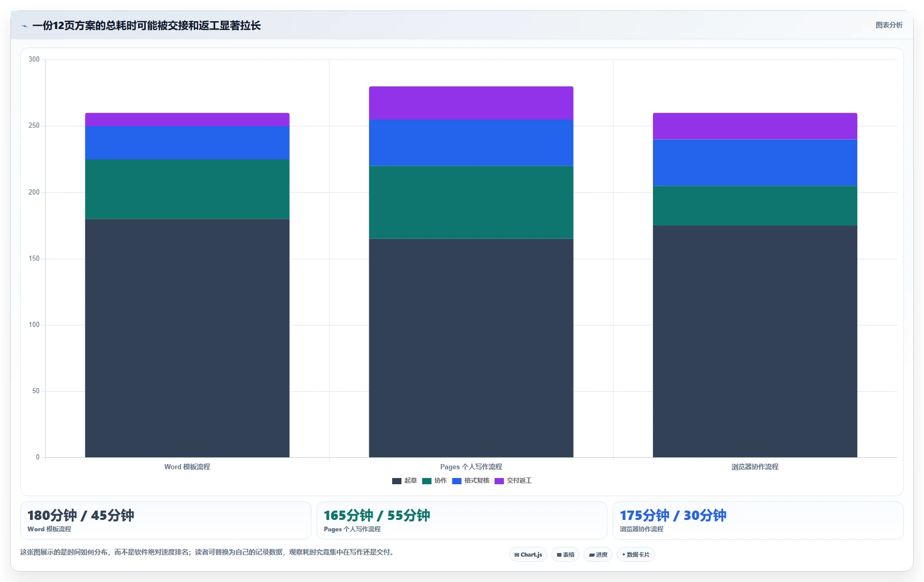Screen dimensions: 924x582
Task: Click the Pages bar's dark 起草 segment
Action: coord(471,348)
